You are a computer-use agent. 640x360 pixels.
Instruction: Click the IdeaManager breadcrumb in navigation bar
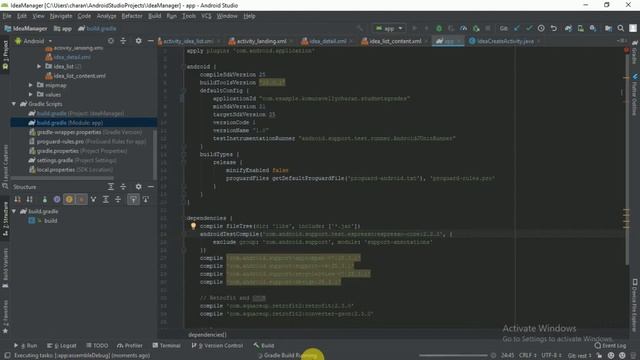pos(26,29)
